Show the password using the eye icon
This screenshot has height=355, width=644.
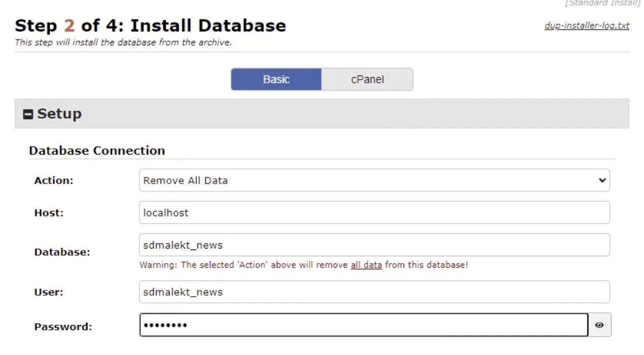pyautogui.click(x=600, y=325)
